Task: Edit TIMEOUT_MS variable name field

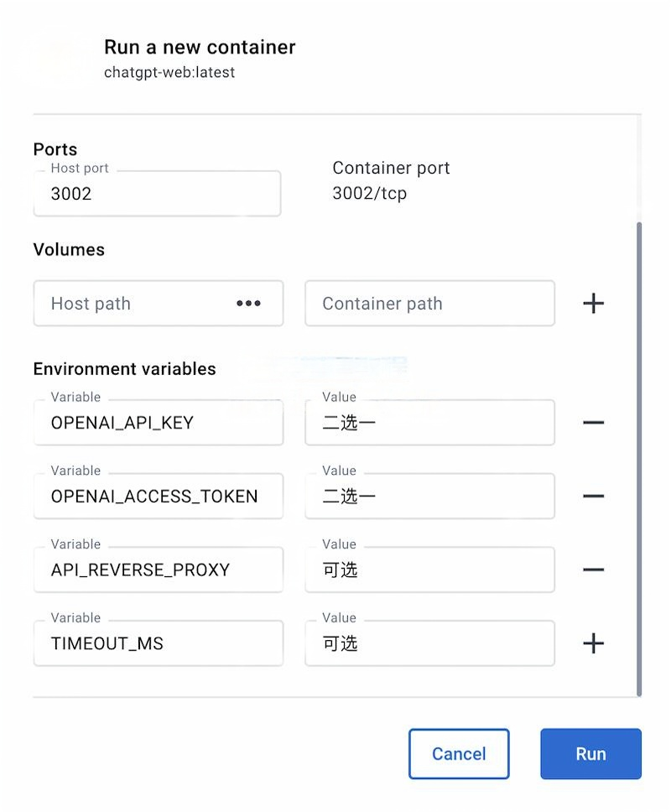Action: (x=159, y=643)
